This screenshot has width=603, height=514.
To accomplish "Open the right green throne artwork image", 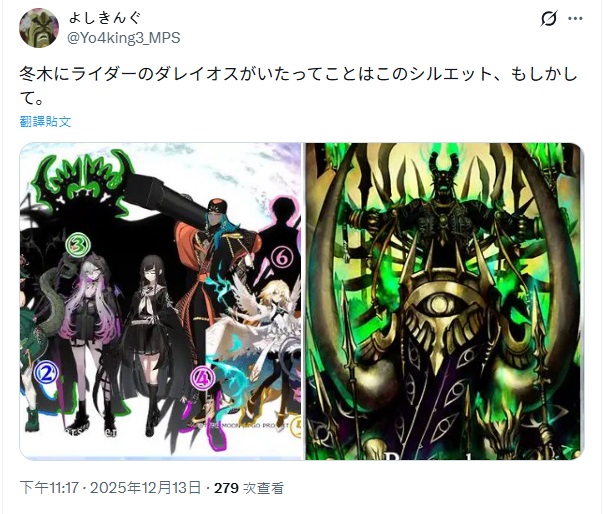I will click(x=445, y=301).
